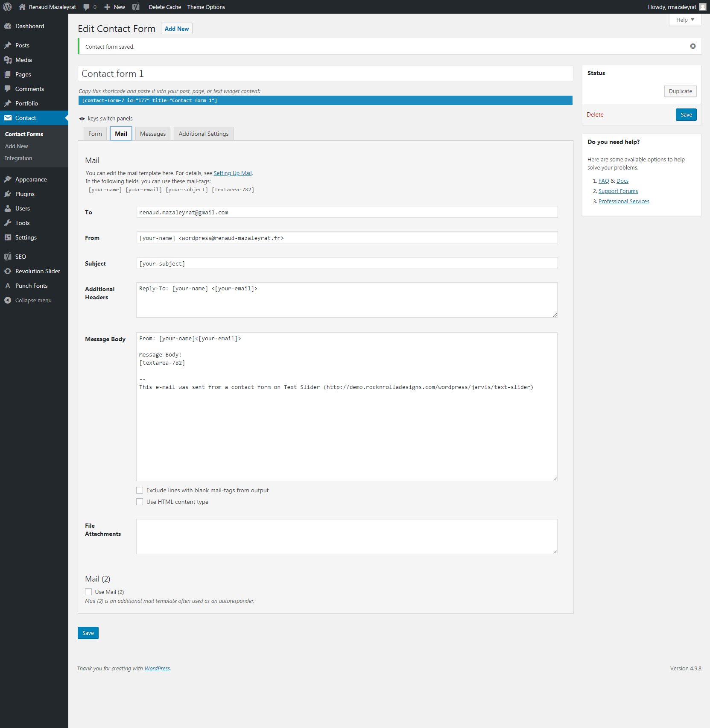Click the From input field
This screenshot has height=728, width=710.
pyautogui.click(x=347, y=238)
